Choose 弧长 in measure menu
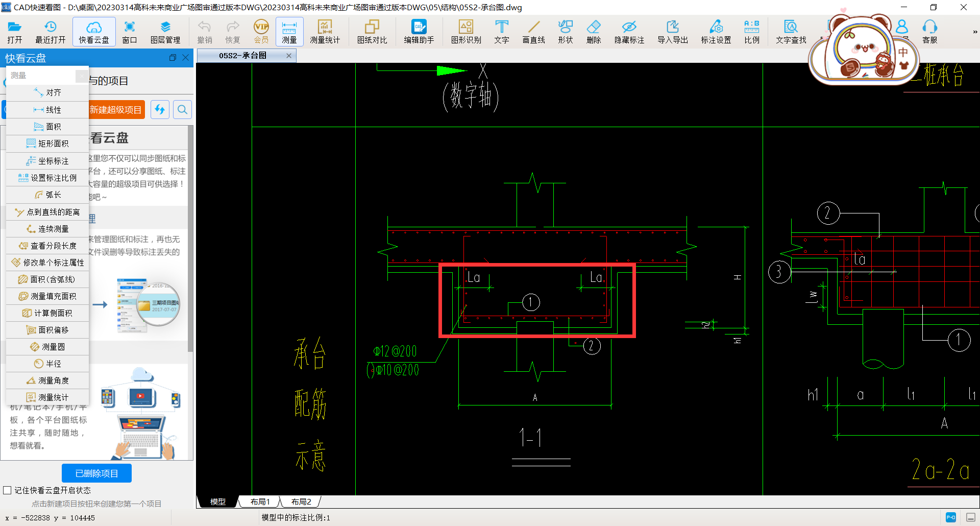The width and height of the screenshot is (980, 526). coord(47,195)
